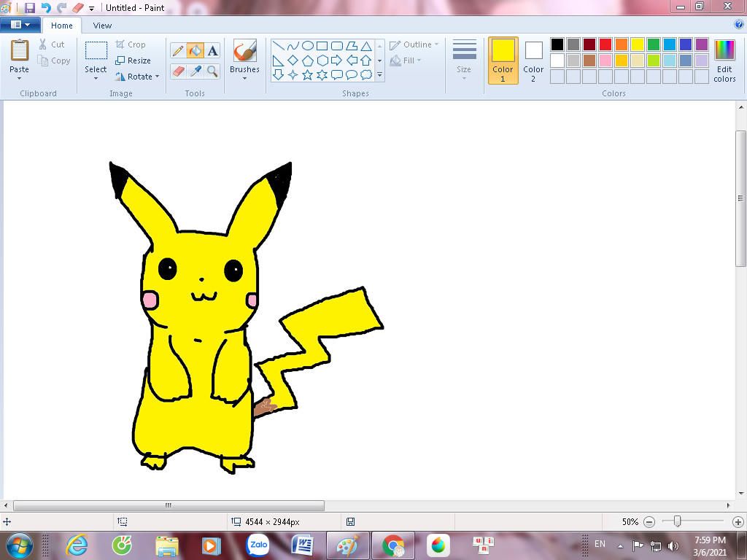The height and width of the screenshot is (560, 747).
Task: Choose the Hexagon shape
Action: coord(322,61)
